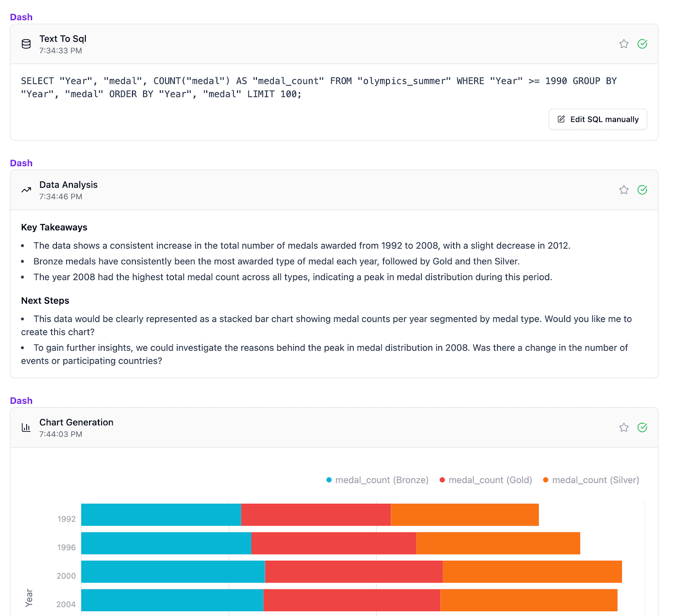The height and width of the screenshot is (616, 675).
Task: Click the Edit SQL manually button
Action: (597, 119)
